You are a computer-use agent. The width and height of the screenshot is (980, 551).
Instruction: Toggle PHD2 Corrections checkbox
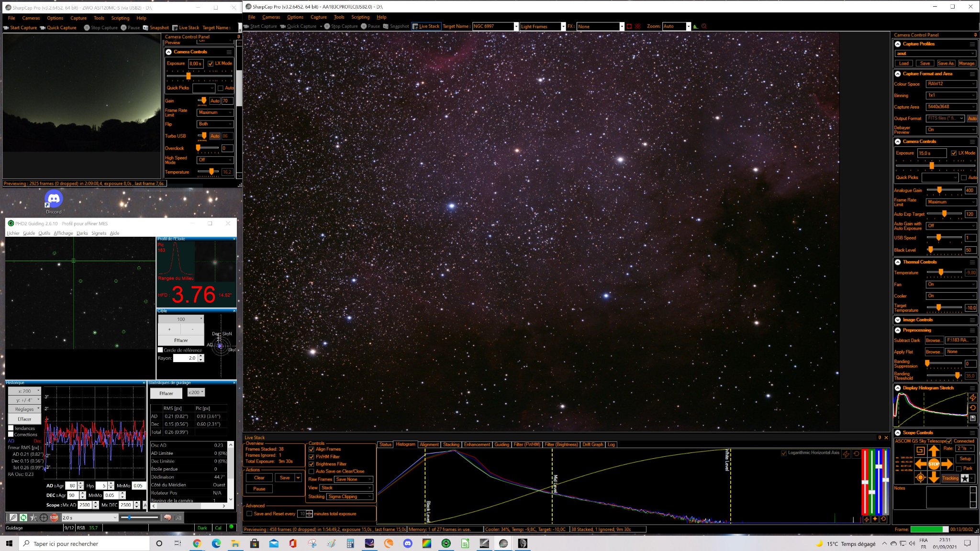pyautogui.click(x=11, y=435)
